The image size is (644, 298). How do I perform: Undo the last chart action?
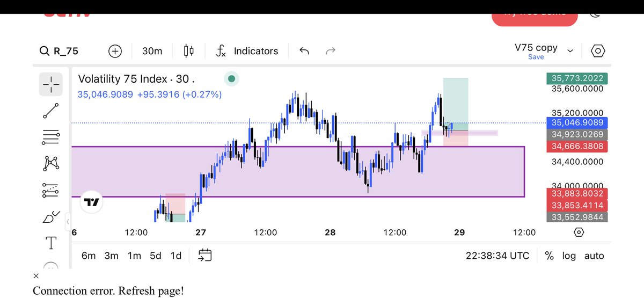pyautogui.click(x=304, y=51)
